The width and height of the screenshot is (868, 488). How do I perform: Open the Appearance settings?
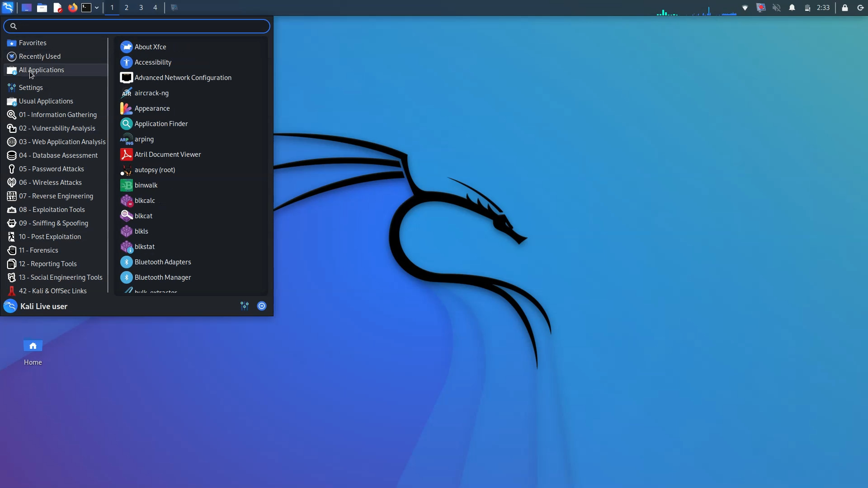(192, 108)
